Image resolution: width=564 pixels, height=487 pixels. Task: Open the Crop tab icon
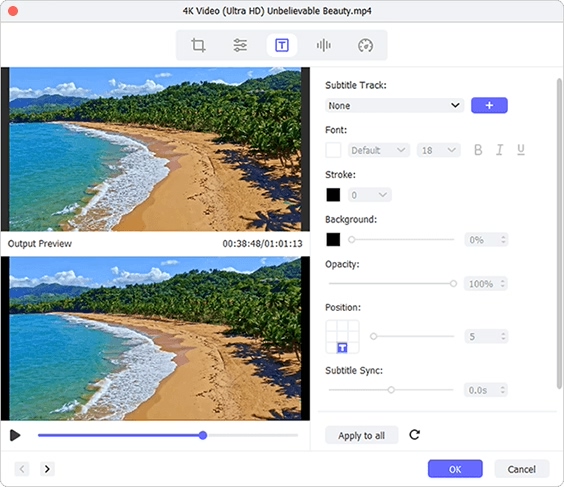[x=198, y=45]
